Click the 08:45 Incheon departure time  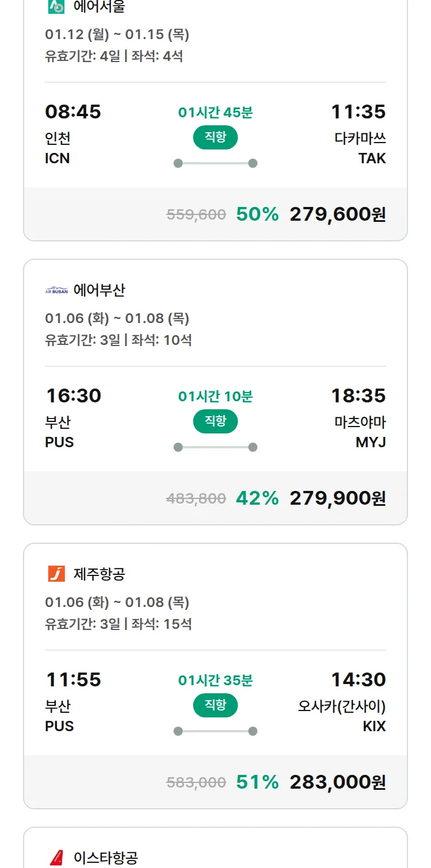coord(73,112)
